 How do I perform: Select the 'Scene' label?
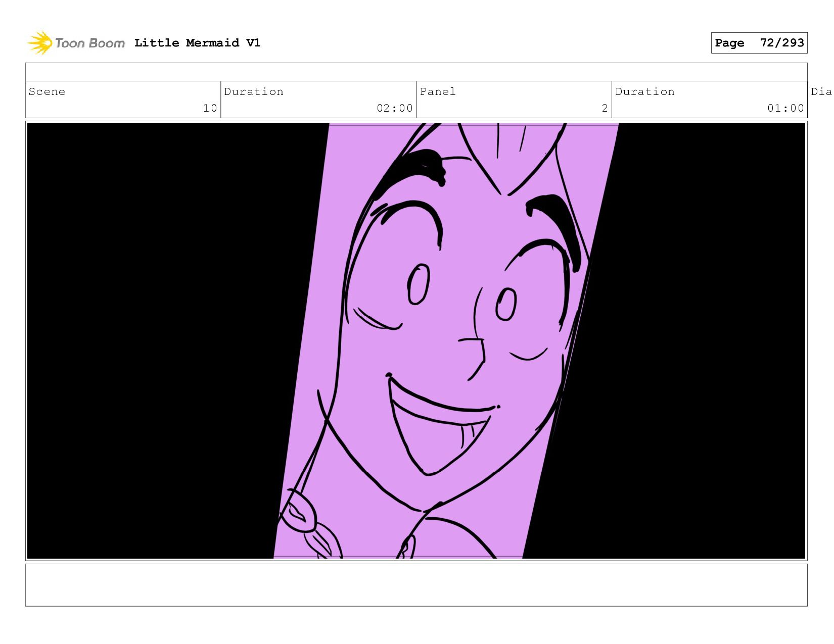pyautogui.click(x=47, y=91)
